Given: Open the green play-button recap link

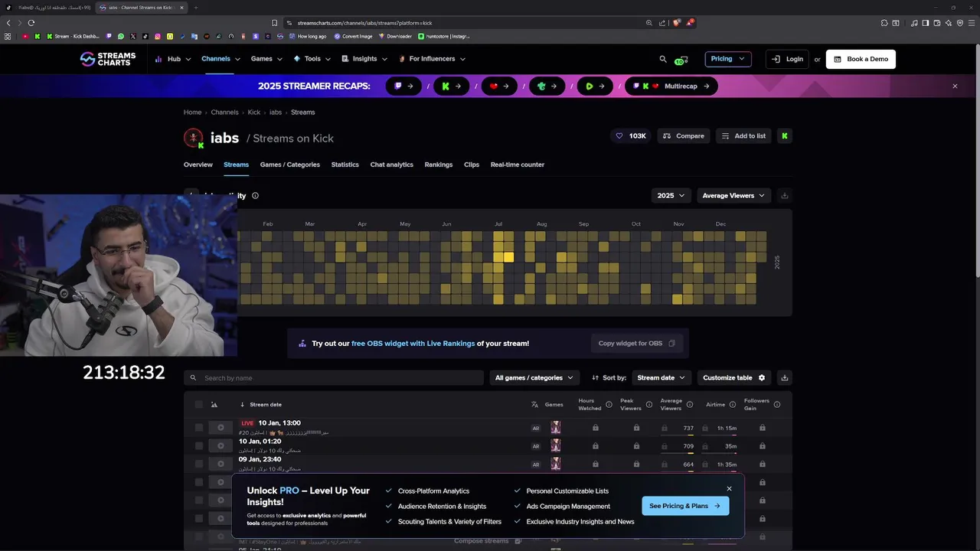Looking at the screenshot, I should pyautogui.click(x=595, y=86).
